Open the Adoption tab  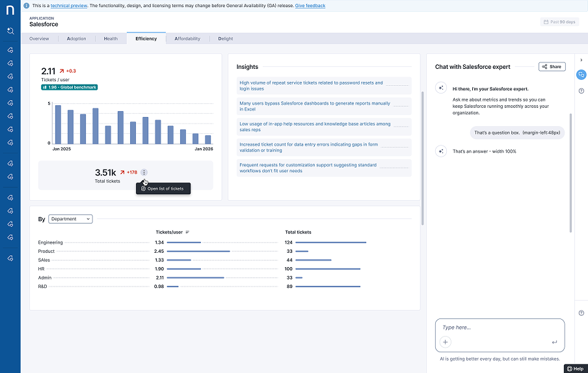tap(77, 38)
